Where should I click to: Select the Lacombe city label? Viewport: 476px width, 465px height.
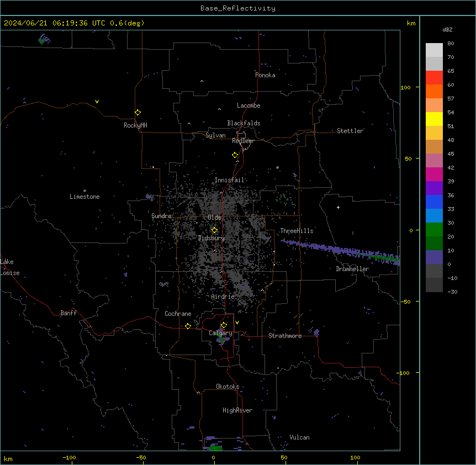pos(248,105)
